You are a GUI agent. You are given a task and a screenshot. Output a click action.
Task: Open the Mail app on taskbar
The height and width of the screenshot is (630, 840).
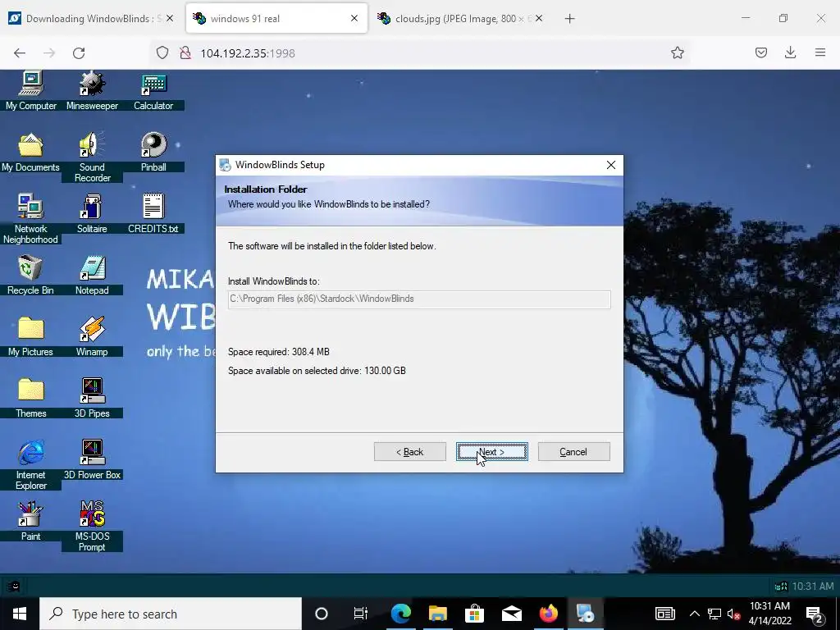(x=512, y=614)
